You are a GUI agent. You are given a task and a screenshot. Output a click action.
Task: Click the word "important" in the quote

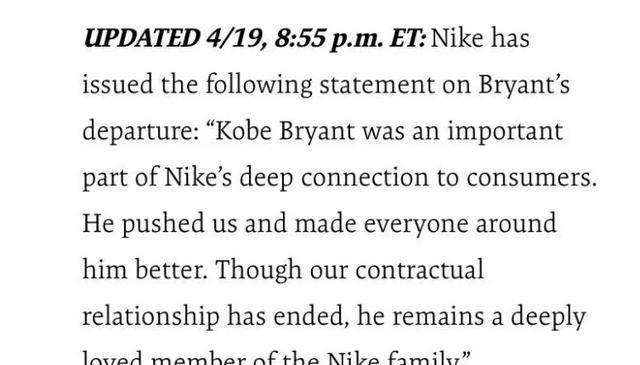[505, 132]
